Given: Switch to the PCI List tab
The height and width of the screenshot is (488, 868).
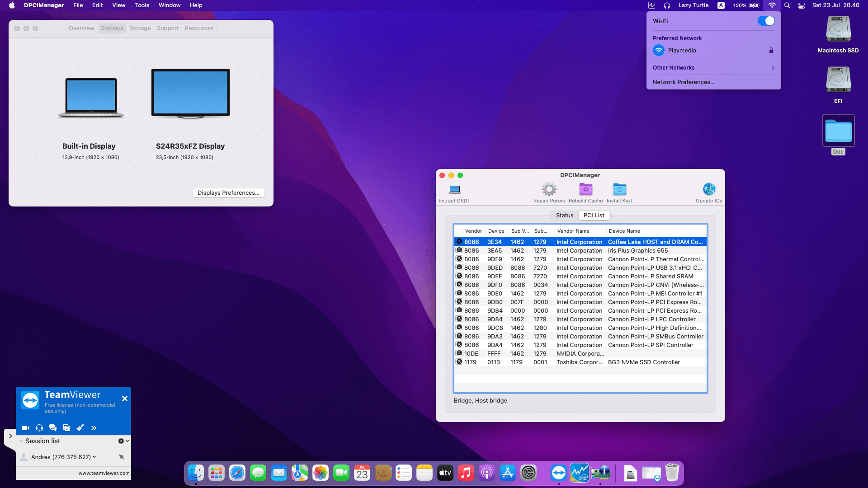Looking at the screenshot, I should (x=594, y=216).
